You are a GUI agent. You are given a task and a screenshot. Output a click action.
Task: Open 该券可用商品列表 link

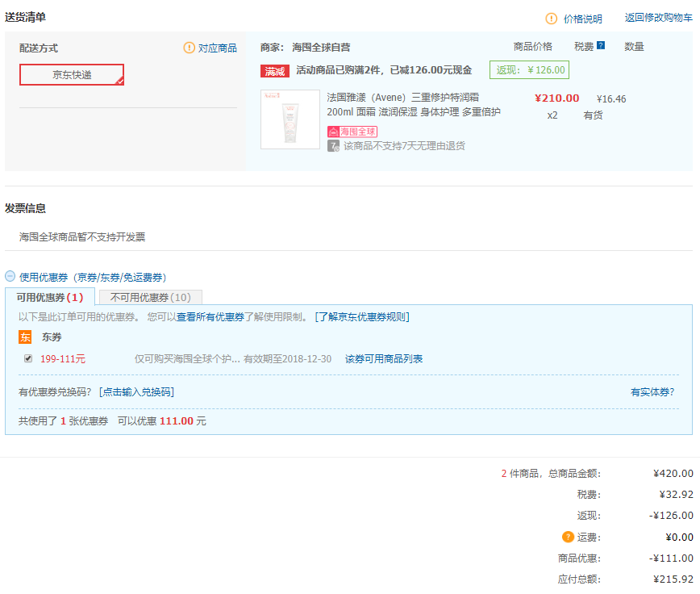click(x=384, y=358)
